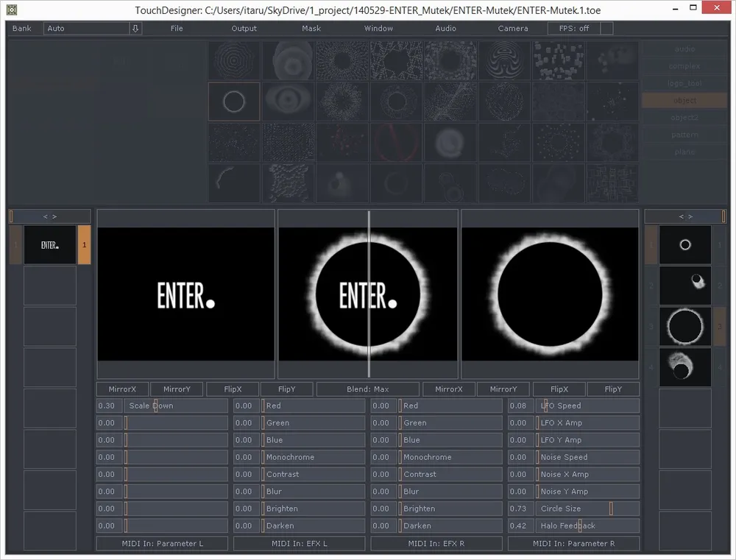The width and height of the screenshot is (736, 560).
Task: Select the pattern category
Action: [x=684, y=135]
